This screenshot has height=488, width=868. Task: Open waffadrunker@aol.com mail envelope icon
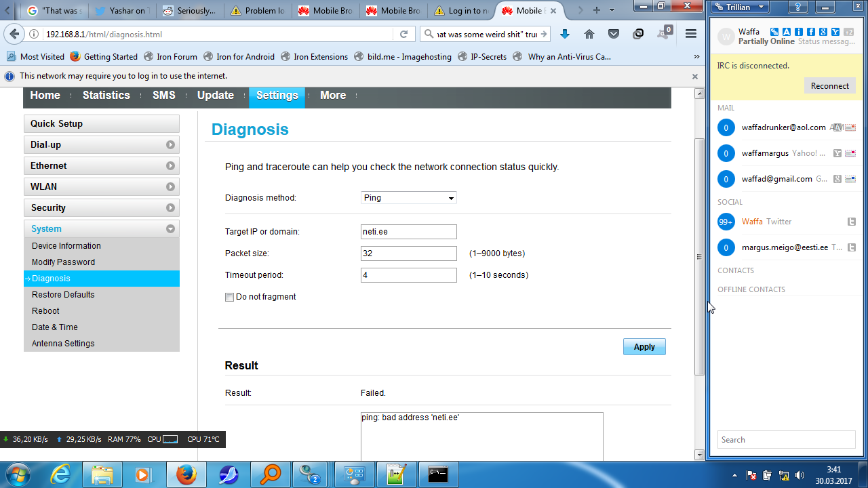(850, 127)
